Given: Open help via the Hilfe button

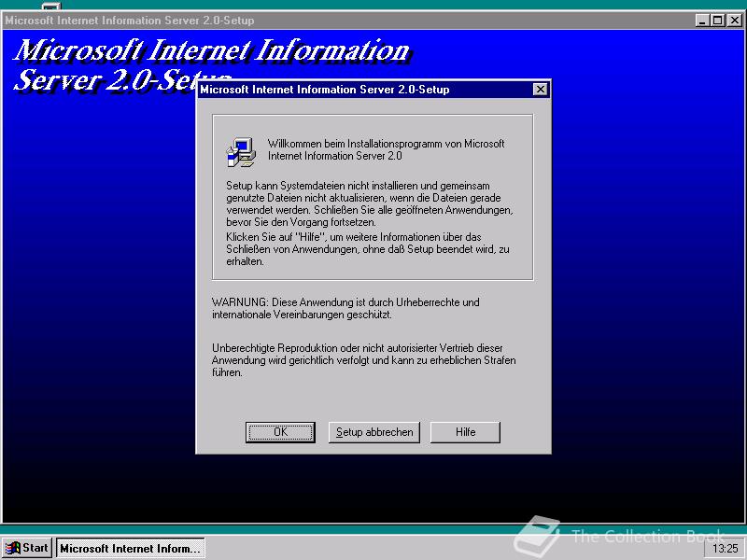Looking at the screenshot, I should (465, 432).
